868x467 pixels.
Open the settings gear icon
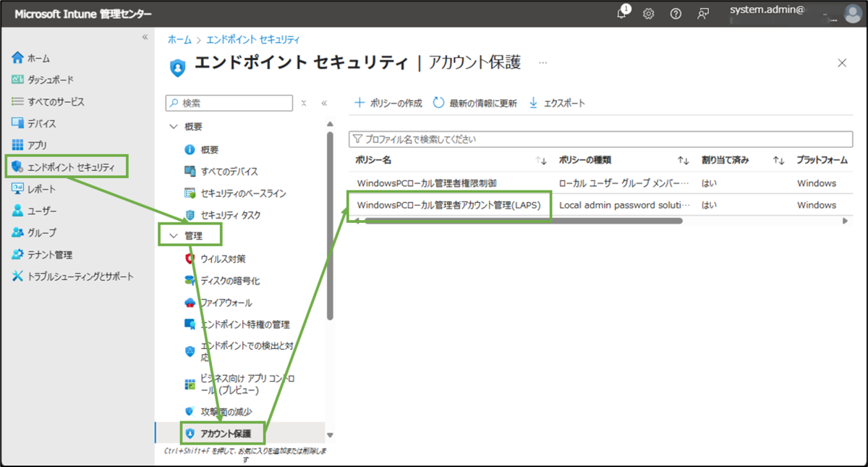[x=649, y=14]
